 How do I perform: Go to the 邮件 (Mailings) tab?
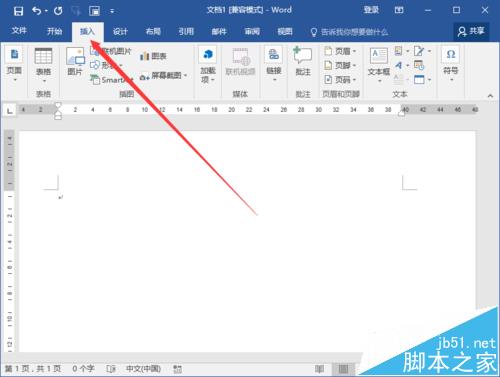coord(219,32)
